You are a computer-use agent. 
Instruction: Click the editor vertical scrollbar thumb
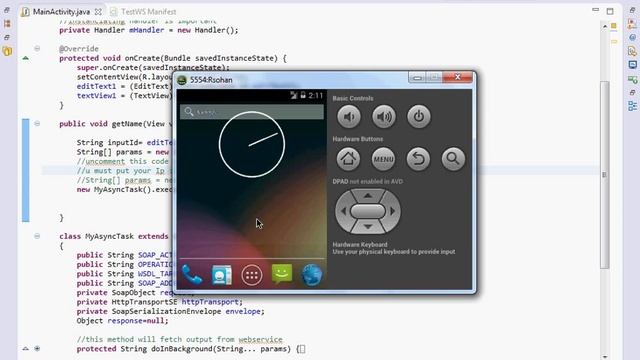(x=604, y=175)
